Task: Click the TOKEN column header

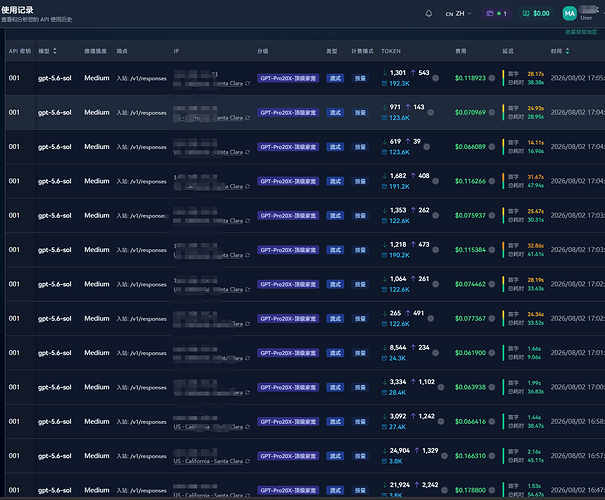Action: click(391, 51)
